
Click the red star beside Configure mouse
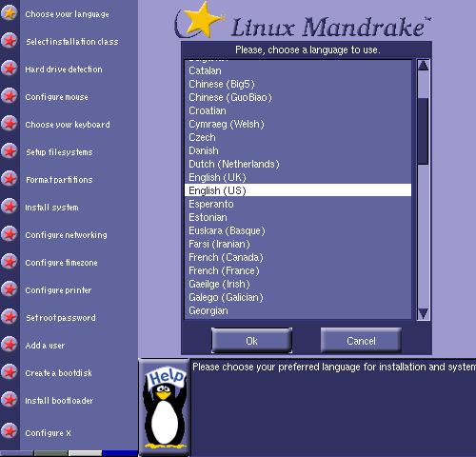10,96
